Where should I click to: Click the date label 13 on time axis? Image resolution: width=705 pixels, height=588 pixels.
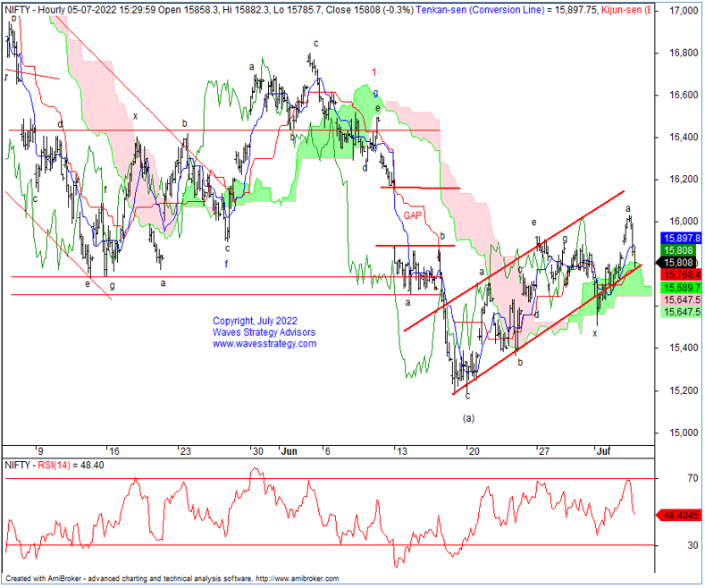click(401, 451)
